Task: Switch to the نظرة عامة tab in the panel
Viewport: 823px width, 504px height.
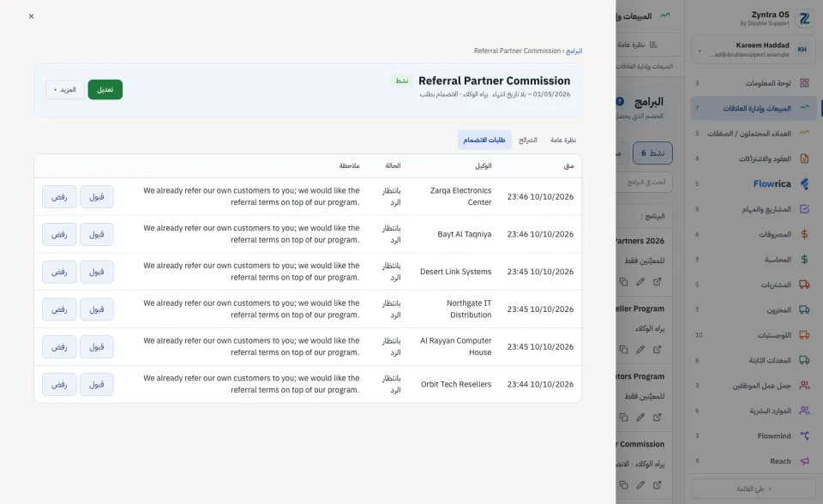Action: [x=563, y=141]
